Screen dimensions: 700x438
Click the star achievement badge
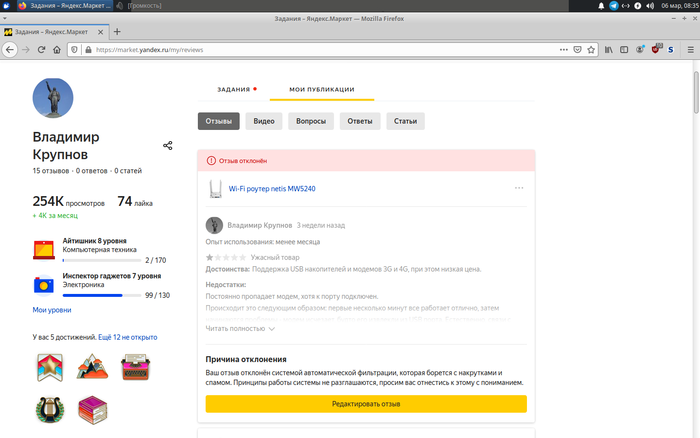(x=50, y=367)
